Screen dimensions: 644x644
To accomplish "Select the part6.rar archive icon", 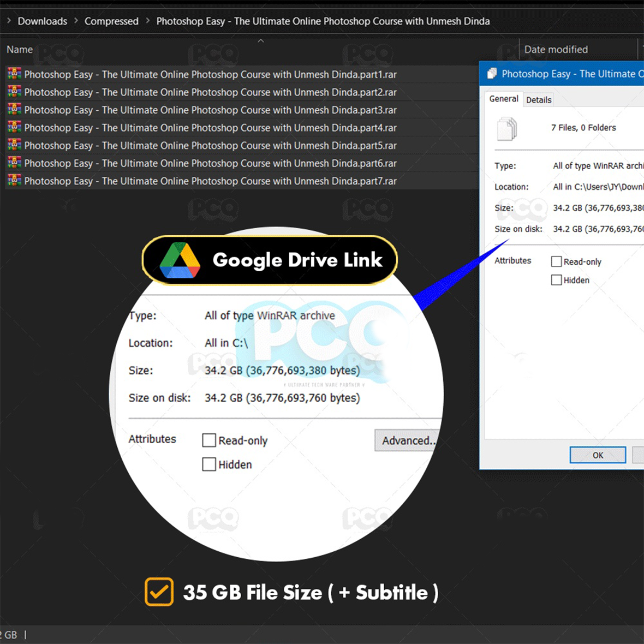I will click(x=14, y=162).
